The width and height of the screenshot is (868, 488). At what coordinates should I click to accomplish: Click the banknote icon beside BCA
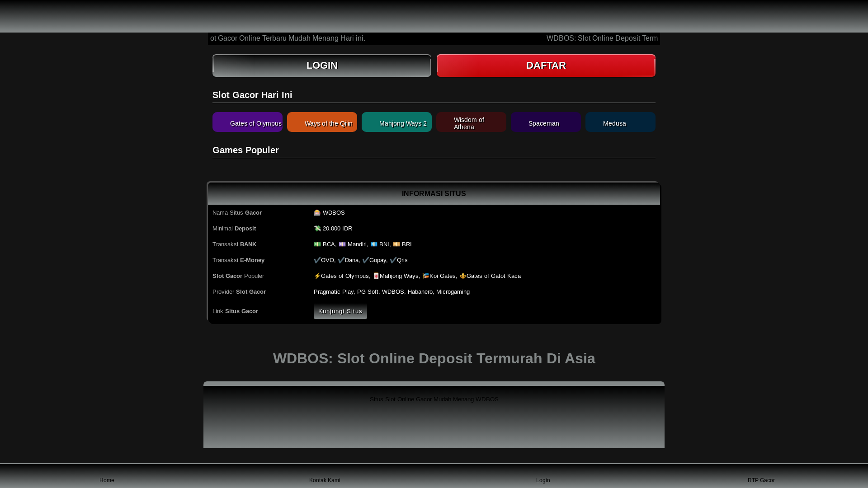point(317,244)
